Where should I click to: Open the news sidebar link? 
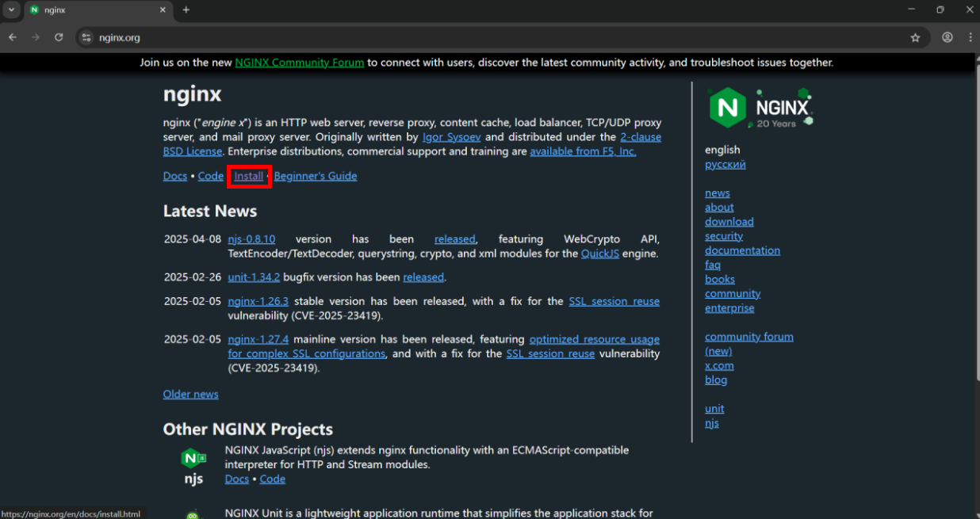click(x=718, y=193)
